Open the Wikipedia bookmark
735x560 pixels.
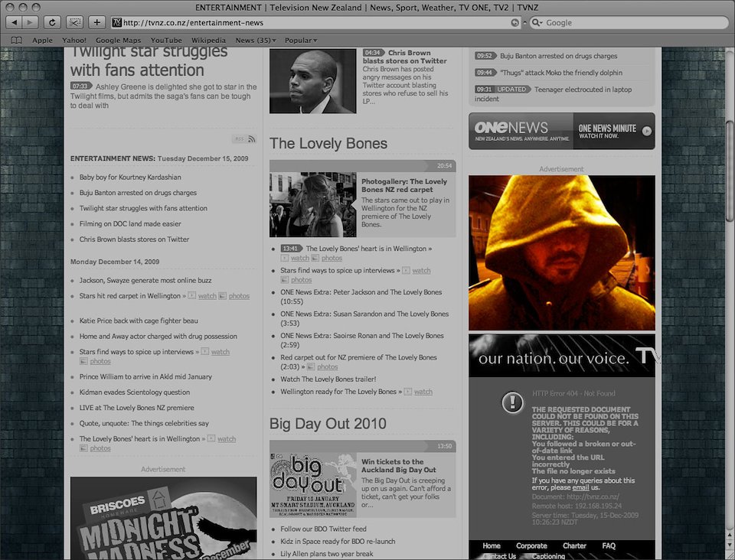point(208,41)
